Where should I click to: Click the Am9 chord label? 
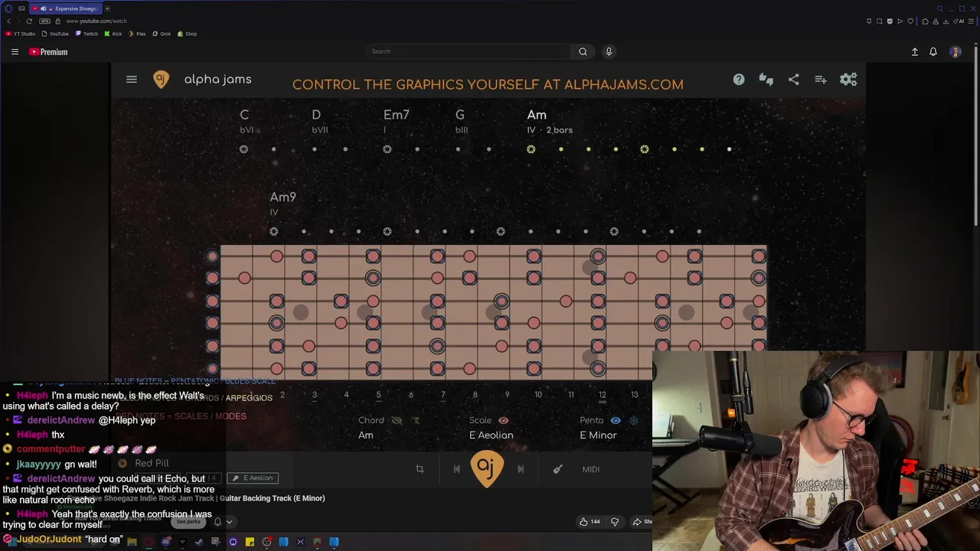(283, 197)
